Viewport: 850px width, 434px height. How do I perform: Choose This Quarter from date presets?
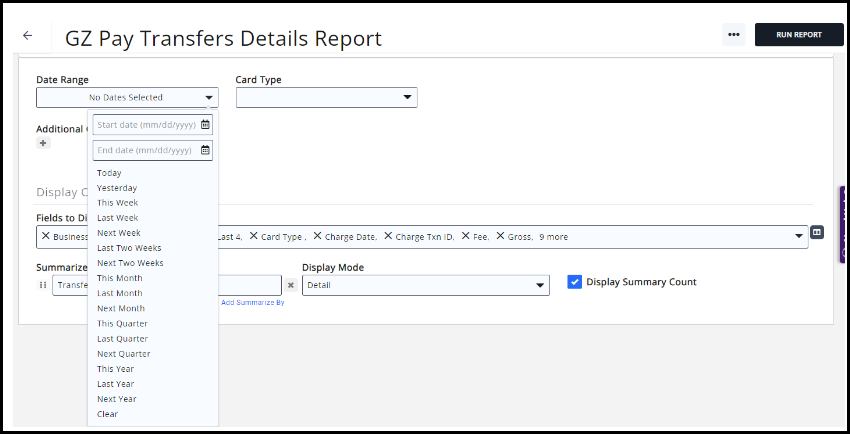(122, 323)
